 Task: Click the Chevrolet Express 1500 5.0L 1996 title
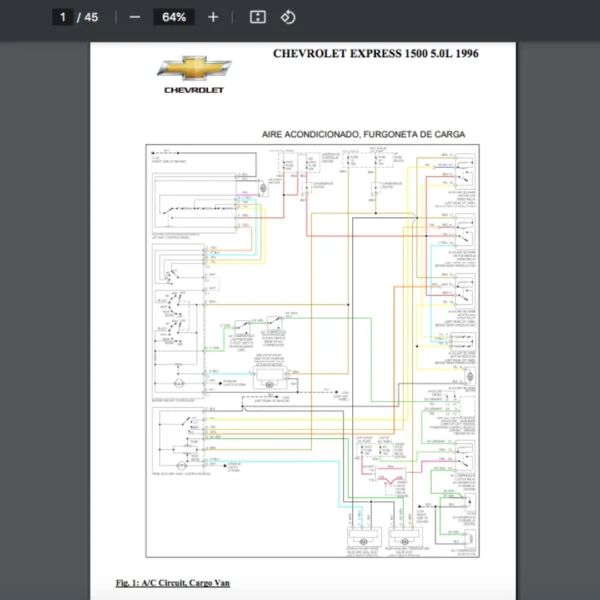coord(375,53)
